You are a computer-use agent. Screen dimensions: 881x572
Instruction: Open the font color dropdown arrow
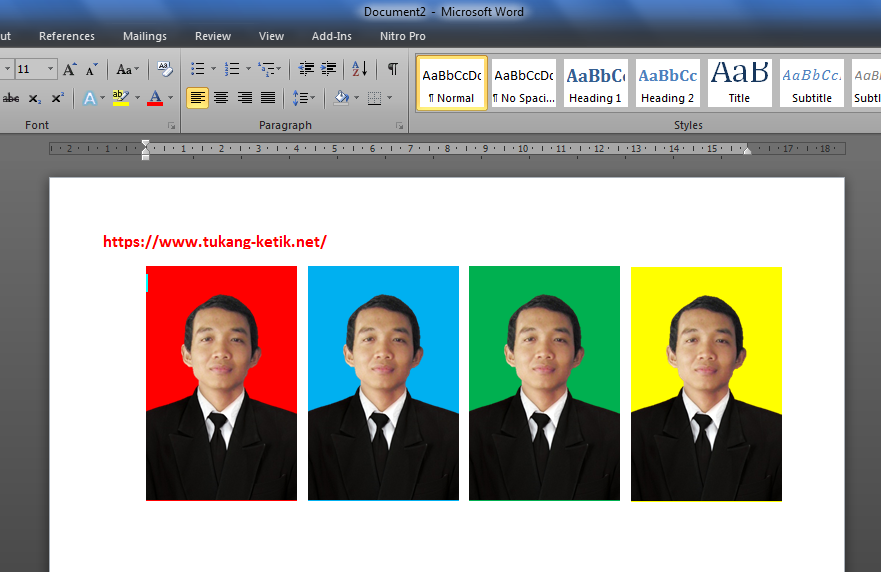coord(170,98)
